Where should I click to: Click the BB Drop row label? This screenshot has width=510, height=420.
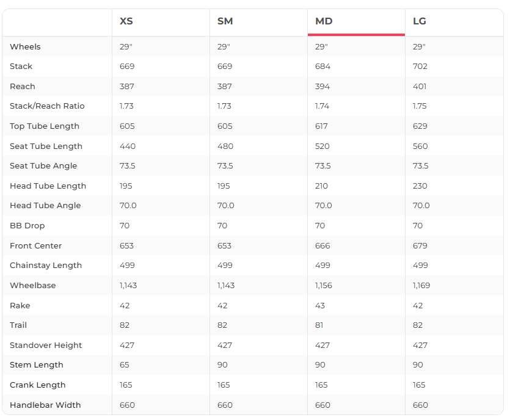27,226
